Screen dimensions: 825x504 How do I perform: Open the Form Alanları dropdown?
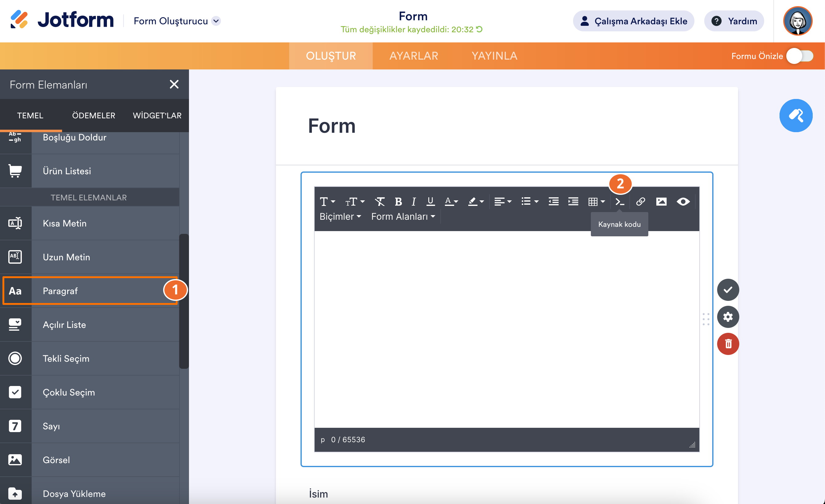[x=403, y=217]
